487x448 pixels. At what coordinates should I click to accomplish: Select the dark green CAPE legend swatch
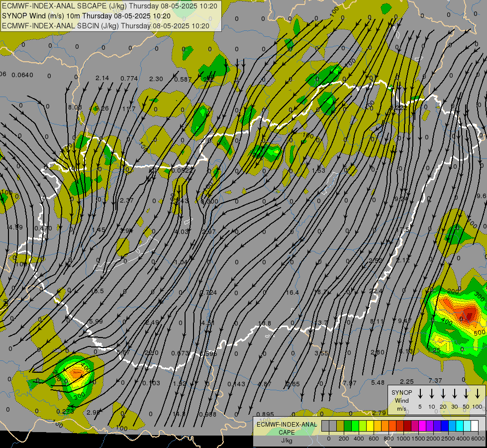(348, 426)
